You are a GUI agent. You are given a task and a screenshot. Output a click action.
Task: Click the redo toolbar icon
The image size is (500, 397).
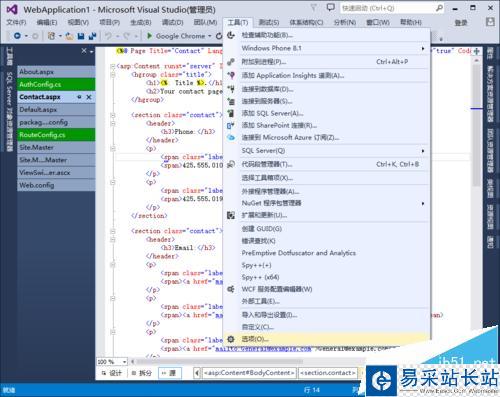126,36
